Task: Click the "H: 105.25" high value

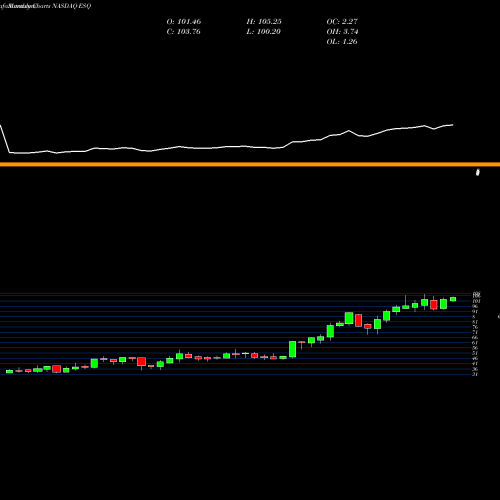Action: [x=264, y=22]
